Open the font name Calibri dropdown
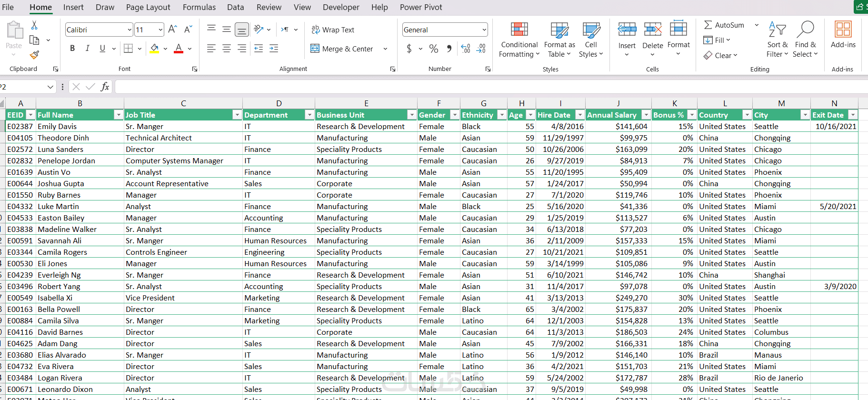 [x=130, y=30]
